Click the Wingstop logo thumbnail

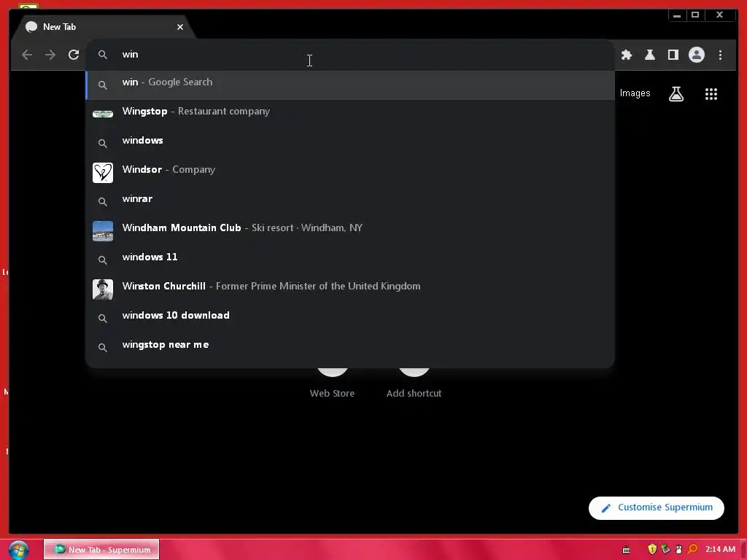tap(102, 114)
